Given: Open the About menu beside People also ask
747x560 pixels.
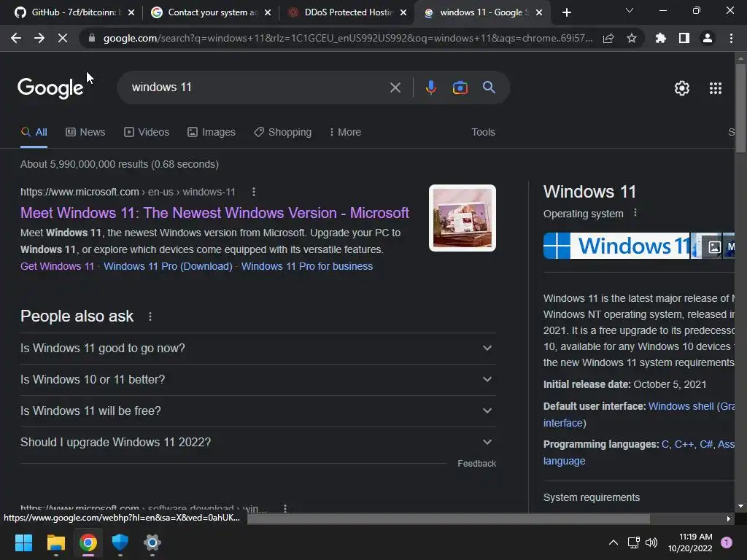Looking at the screenshot, I should [x=150, y=316].
